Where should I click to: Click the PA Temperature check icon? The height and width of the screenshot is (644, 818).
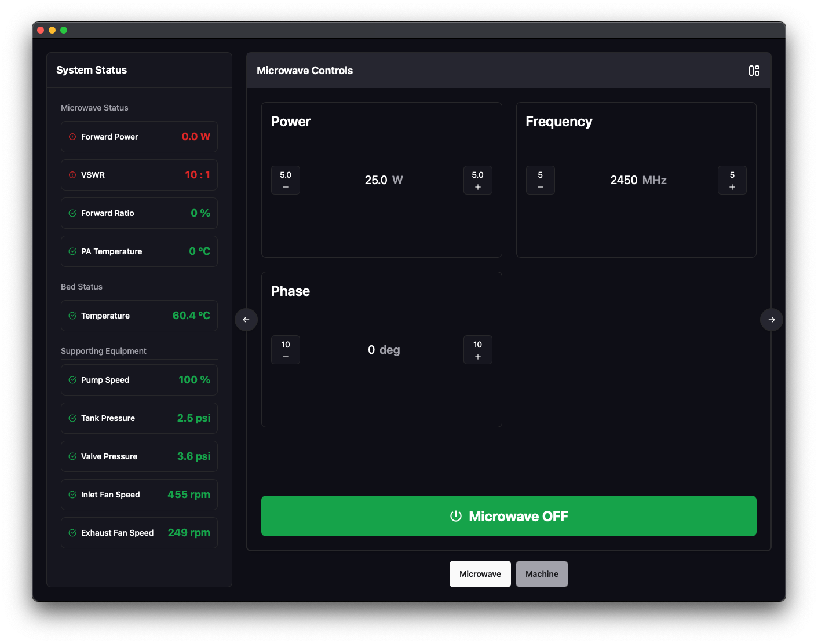tap(72, 251)
